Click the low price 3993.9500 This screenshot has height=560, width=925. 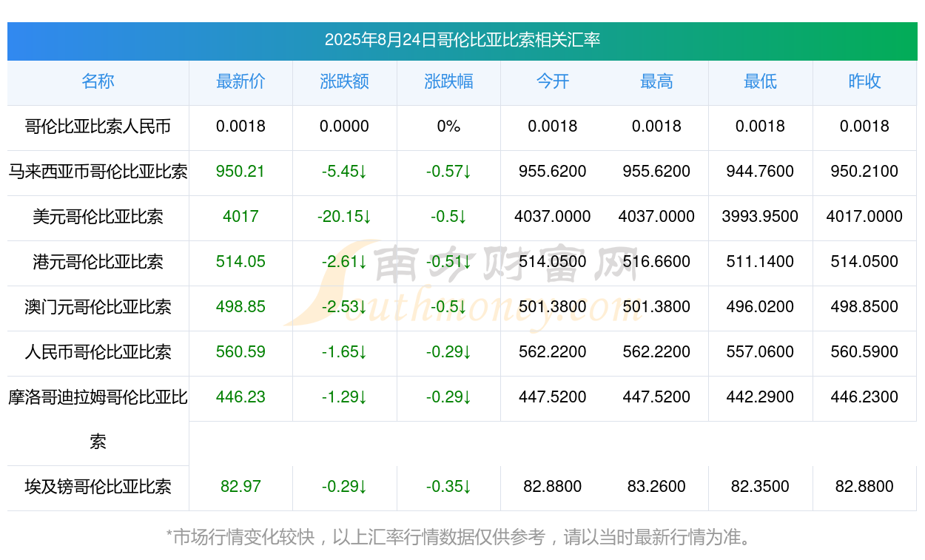tap(760, 217)
